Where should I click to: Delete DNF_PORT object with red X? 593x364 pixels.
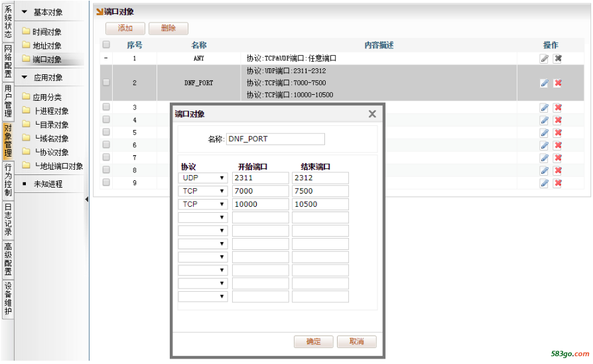[x=557, y=83]
